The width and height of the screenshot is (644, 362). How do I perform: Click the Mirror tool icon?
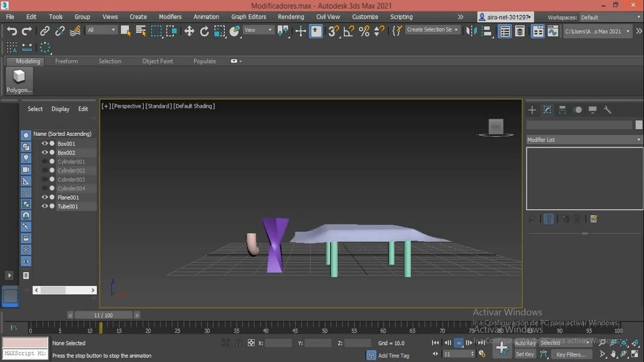click(471, 31)
